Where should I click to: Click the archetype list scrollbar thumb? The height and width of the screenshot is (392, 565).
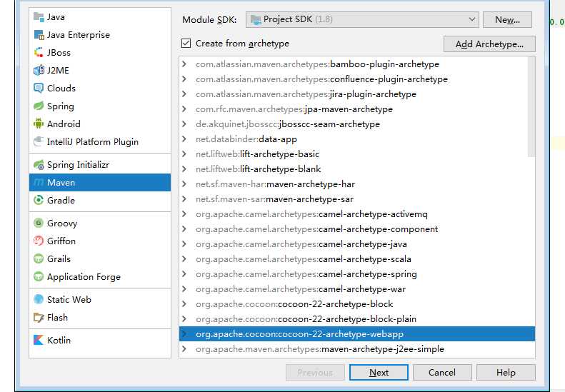(x=531, y=106)
